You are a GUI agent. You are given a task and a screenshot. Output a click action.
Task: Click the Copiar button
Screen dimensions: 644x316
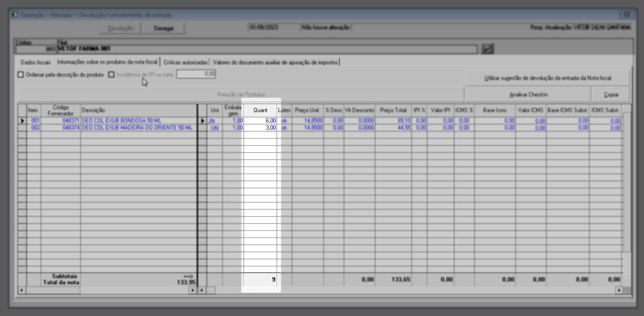point(611,95)
